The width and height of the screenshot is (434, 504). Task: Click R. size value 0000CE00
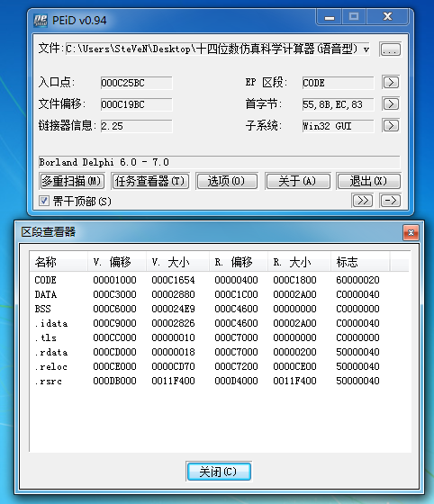point(294,366)
